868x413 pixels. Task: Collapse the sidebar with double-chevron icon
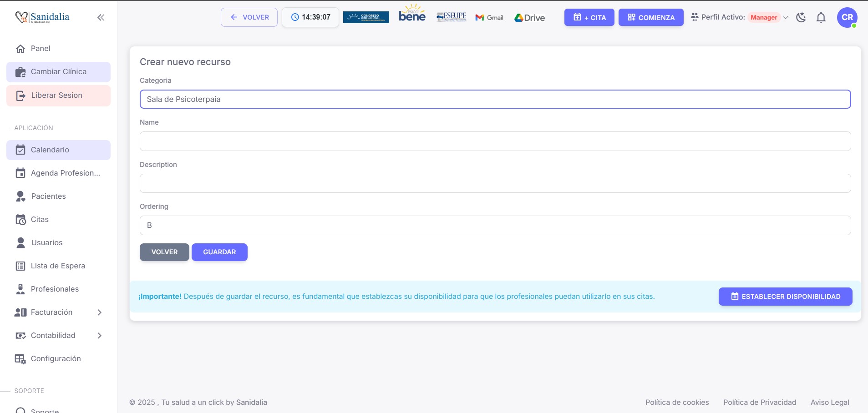(x=101, y=17)
